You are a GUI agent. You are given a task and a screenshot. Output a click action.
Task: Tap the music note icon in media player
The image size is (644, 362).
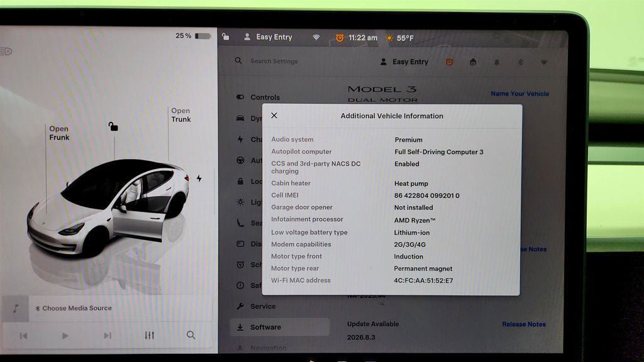coord(16,308)
